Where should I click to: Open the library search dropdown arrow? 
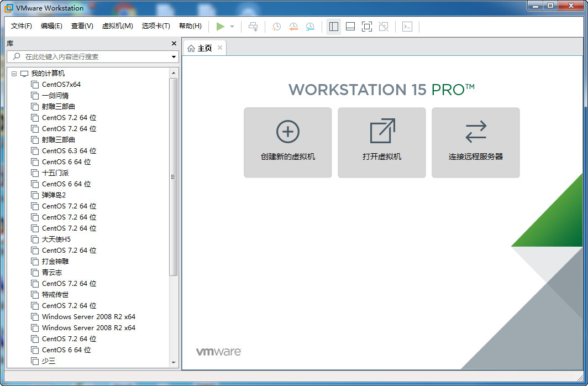click(174, 57)
